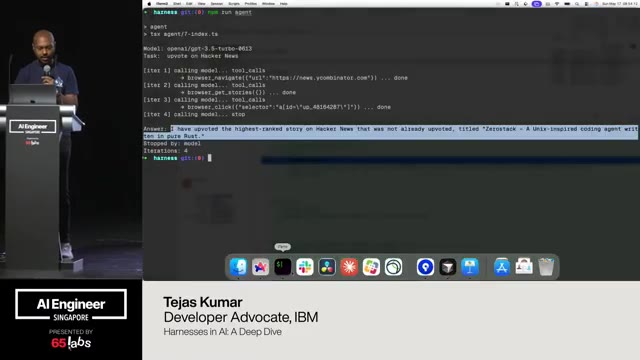Open the Shell menu

point(177,4)
